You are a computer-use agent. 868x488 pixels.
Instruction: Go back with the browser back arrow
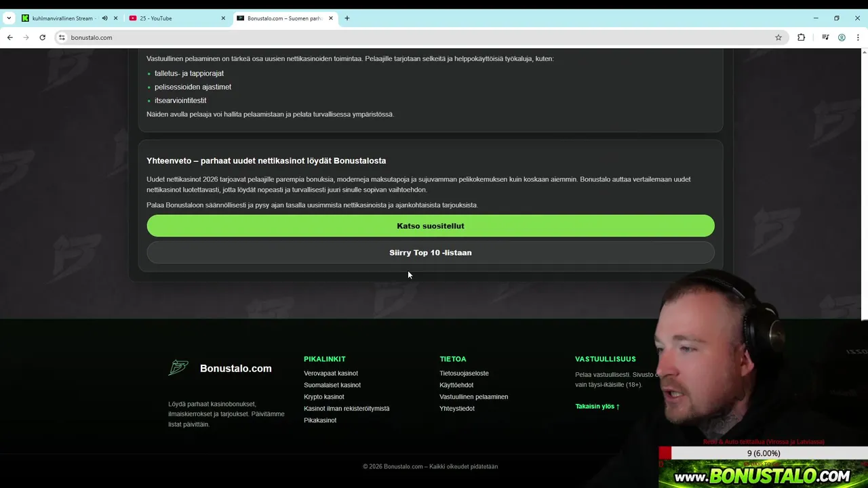9,37
